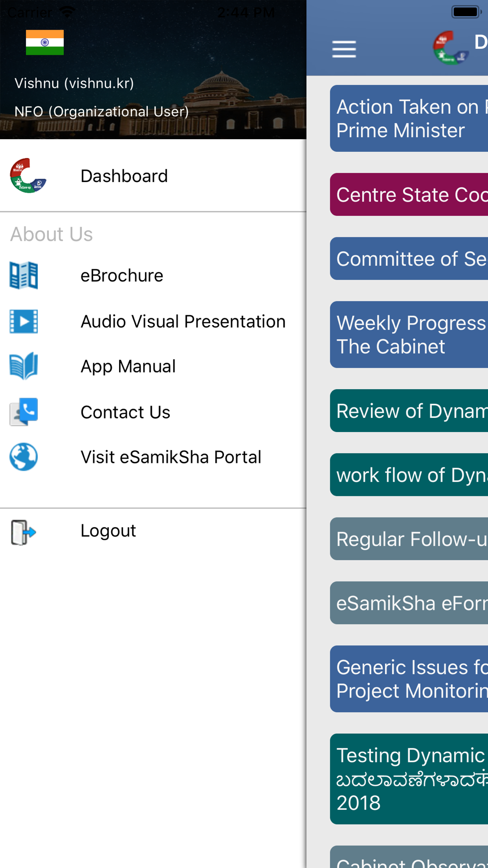Image resolution: width=488 pixels, height=868 pixels.
Task: Click the India flag image
Action: click(45, 42)
